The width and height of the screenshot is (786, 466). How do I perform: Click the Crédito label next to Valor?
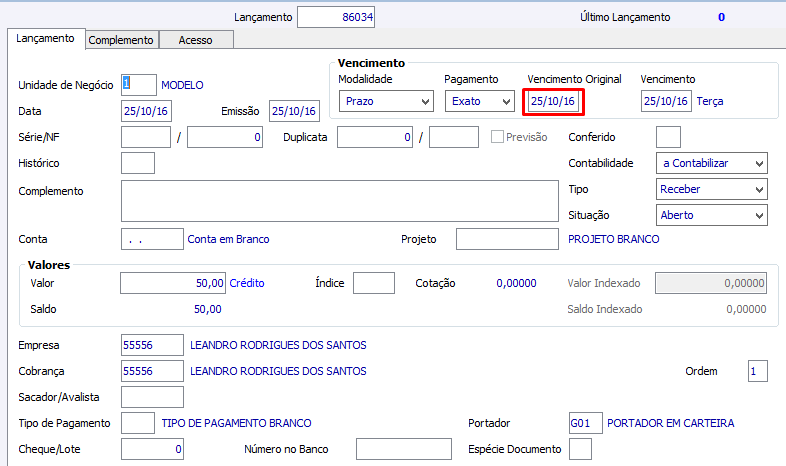pyautogui.click(x=247, y=283)
